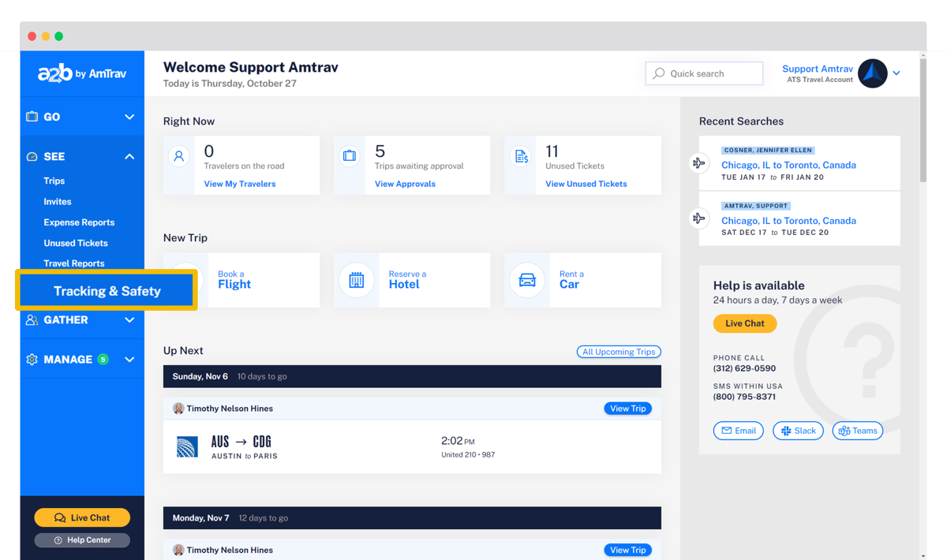The width and height of the screenshot is (947, 560).
Task: Click the GATHER people icon
Action: pos(31,319)
